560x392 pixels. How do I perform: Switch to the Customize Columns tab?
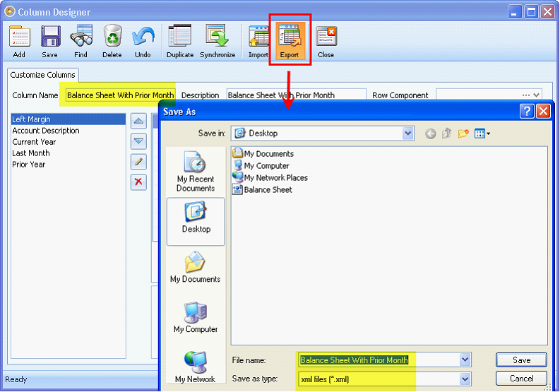coord(42,75)
